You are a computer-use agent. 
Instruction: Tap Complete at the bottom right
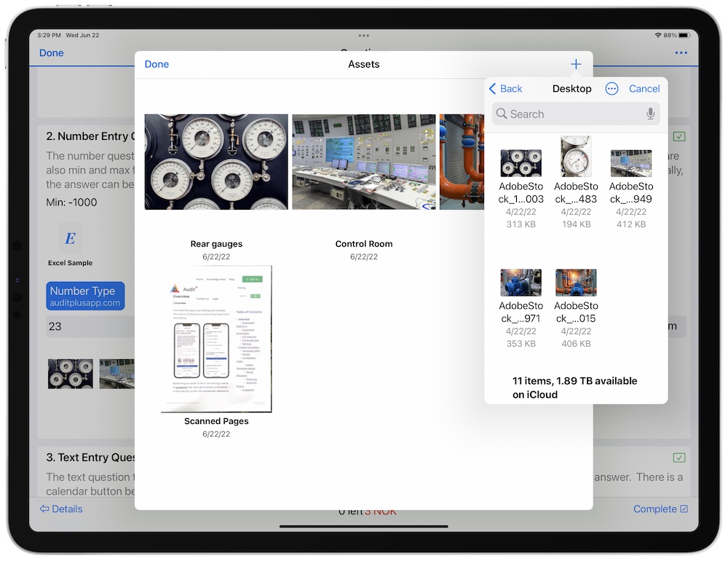(x=660, y=509)
